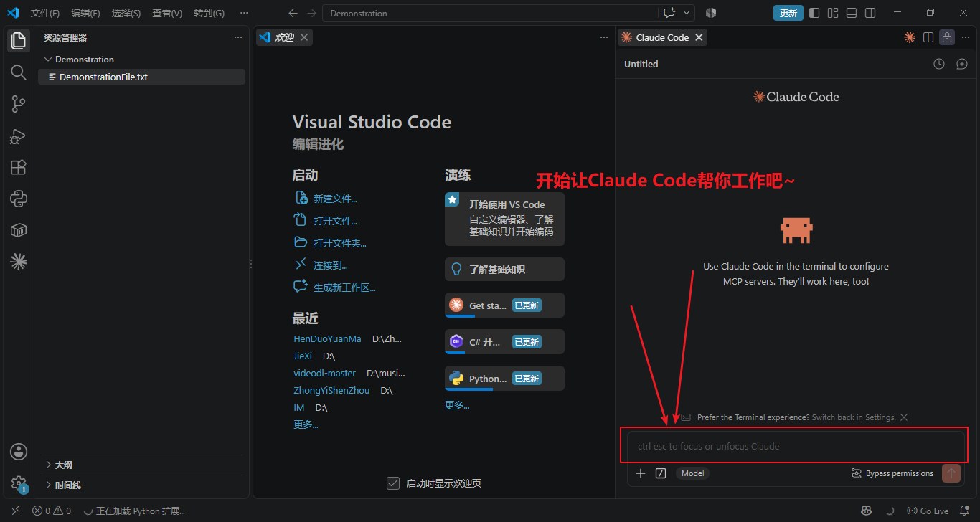The height and width of the screenshot is (522, 980).
Task: Go back with the title bar arrow
Action: [292, 13]
